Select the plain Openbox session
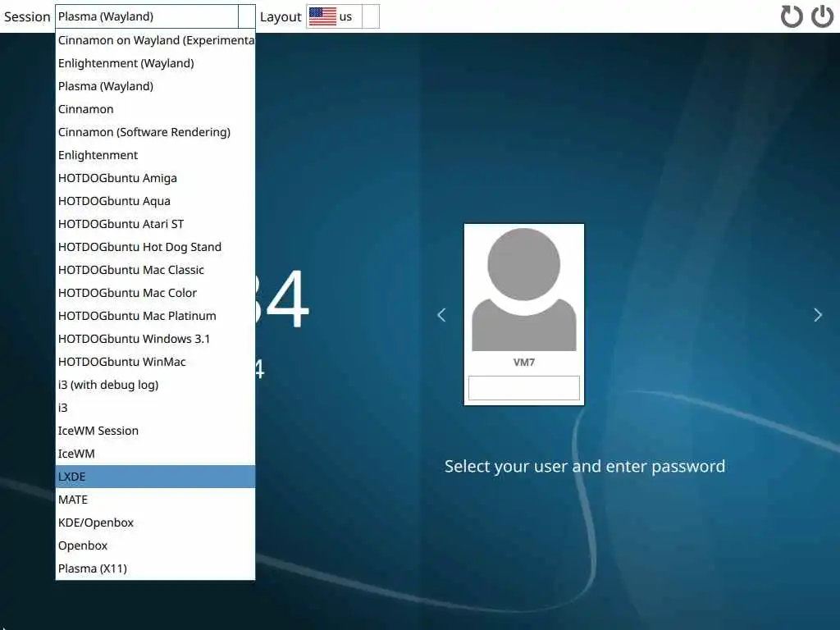 coord(155,546)
